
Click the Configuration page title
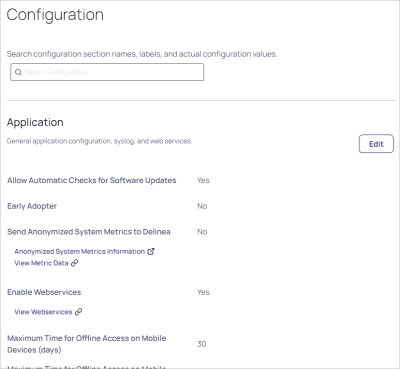55,15
